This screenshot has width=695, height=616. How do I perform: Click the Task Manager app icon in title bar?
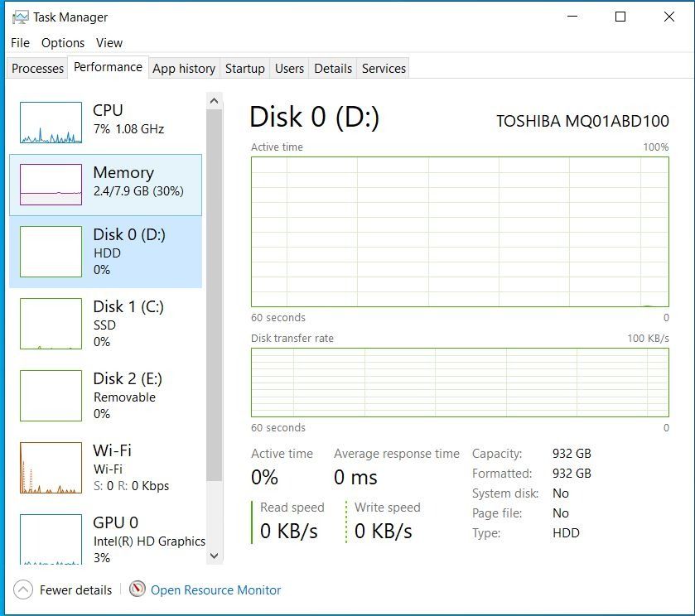20,17
